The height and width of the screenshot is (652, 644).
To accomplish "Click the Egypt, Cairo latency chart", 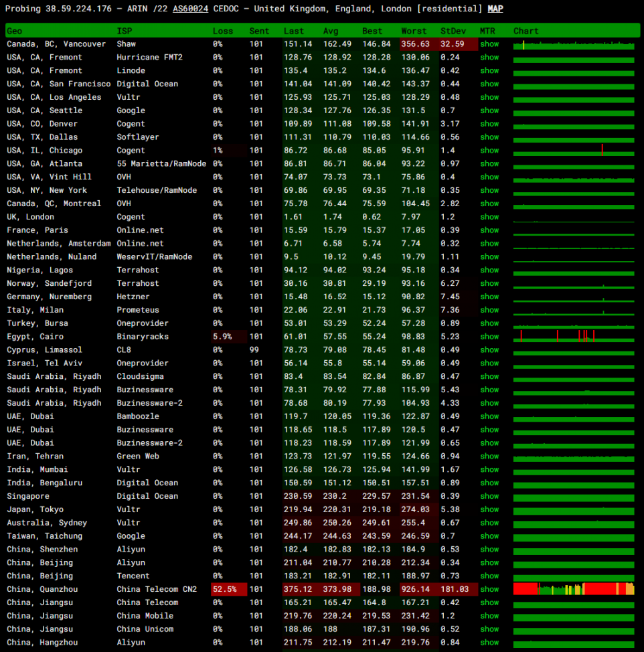I will click(x=574, y=337).
